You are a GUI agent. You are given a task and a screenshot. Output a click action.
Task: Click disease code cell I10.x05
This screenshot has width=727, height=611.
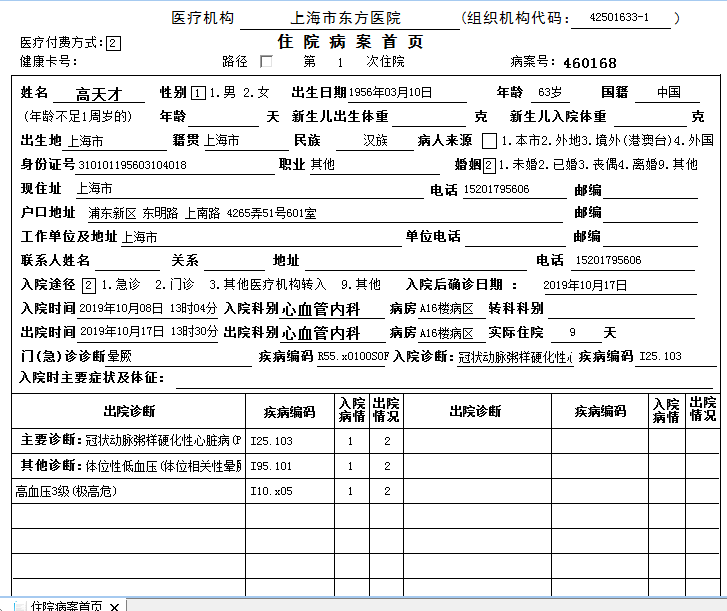pyautogui.click(x=290, y=491)
